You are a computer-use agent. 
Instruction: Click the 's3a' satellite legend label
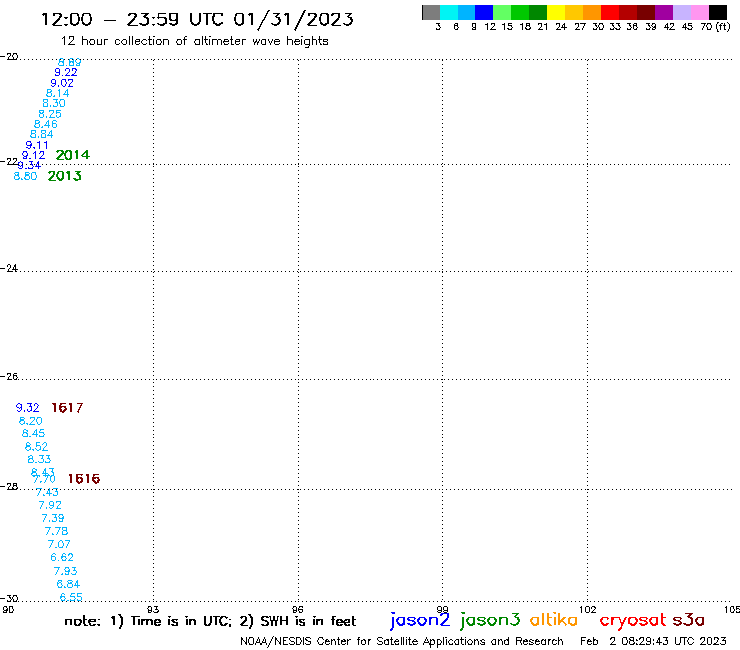click(689, 620)
